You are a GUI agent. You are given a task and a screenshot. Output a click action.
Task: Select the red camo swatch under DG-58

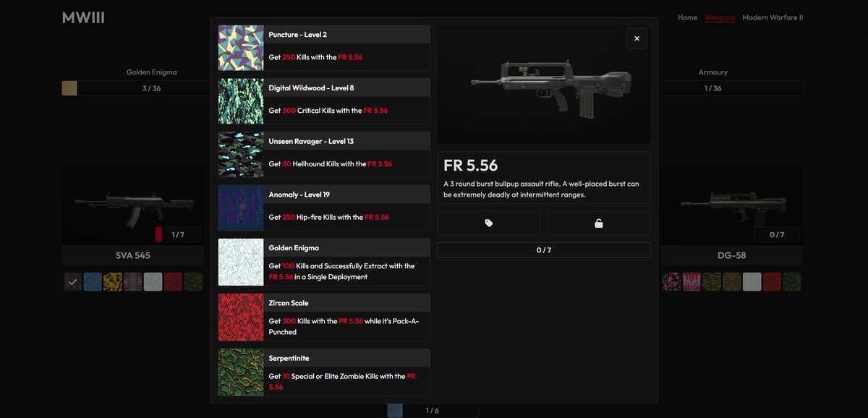tap(773, 281)
